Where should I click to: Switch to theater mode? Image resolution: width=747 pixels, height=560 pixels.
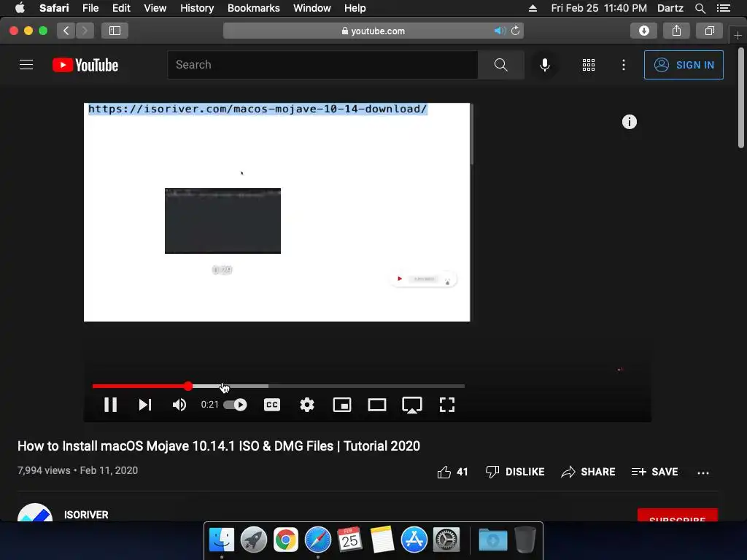coord(377,405)
